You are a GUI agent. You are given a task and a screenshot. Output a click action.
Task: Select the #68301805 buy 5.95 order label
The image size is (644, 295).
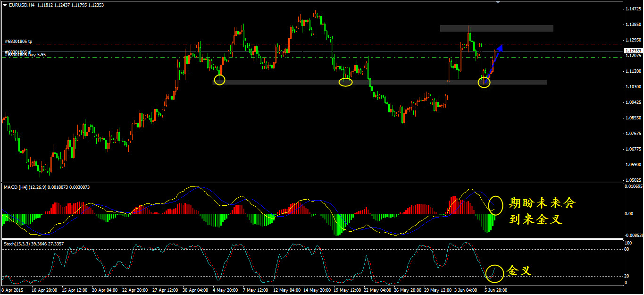25,55
